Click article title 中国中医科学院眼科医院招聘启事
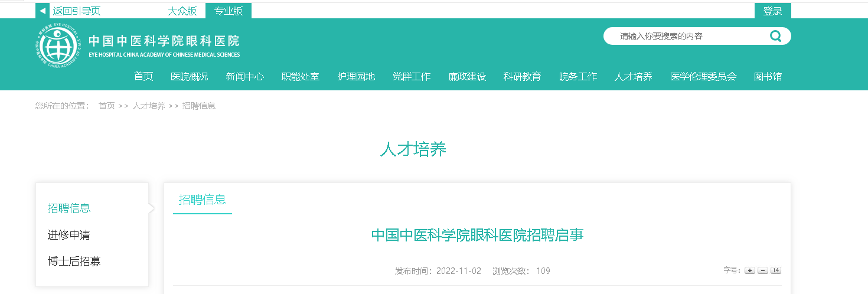 coord(477,235)
